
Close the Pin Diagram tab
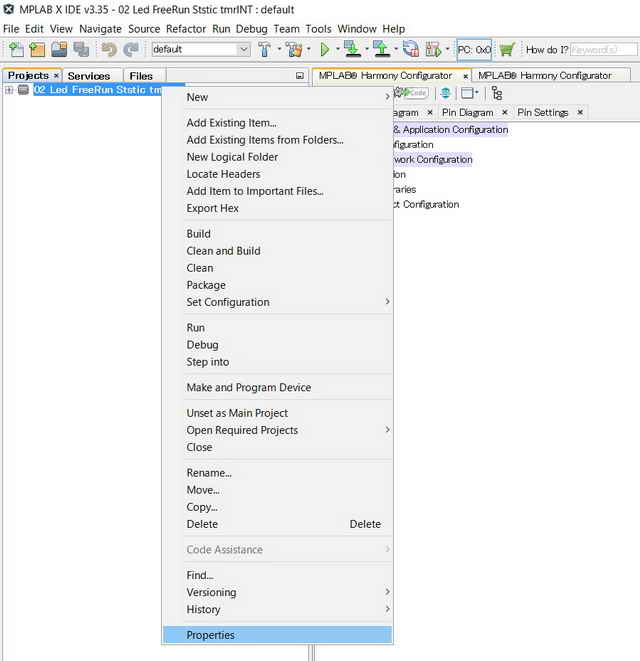click(505, 112)
